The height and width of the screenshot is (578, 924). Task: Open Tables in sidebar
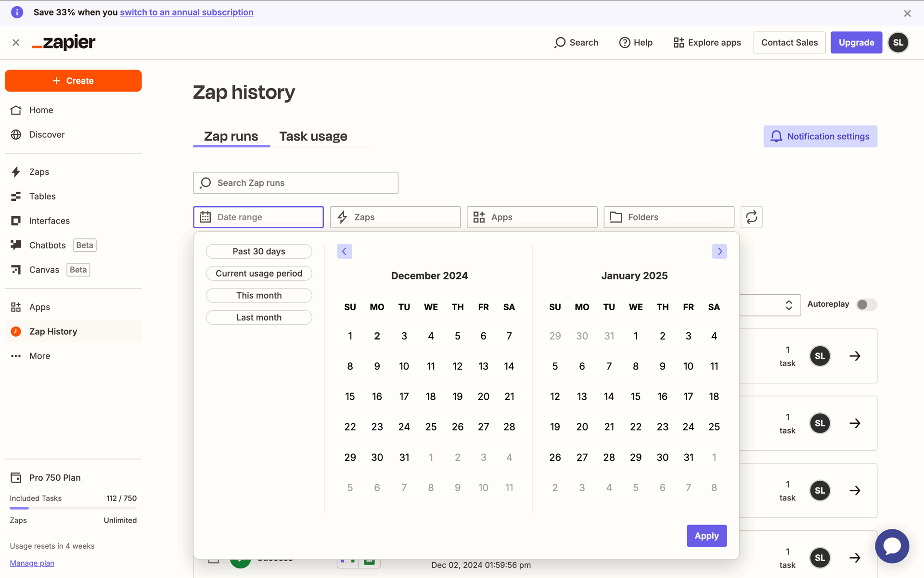point(73,196)
